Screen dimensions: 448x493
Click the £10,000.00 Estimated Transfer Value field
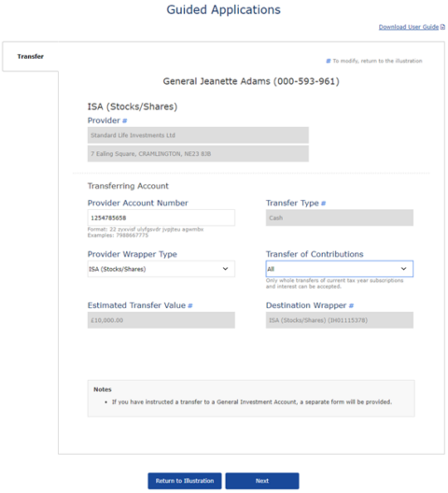(x=161, y=320)
